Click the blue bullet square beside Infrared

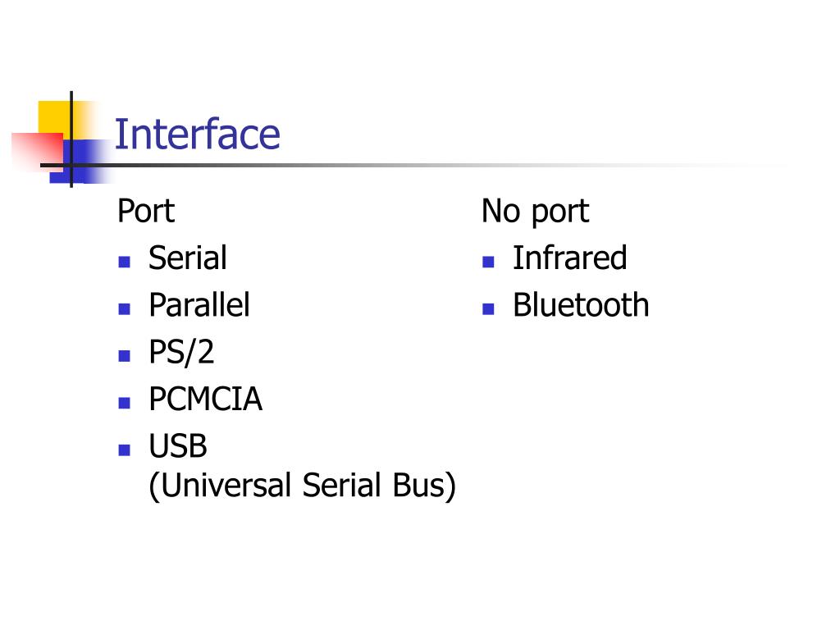coord(488,262)
